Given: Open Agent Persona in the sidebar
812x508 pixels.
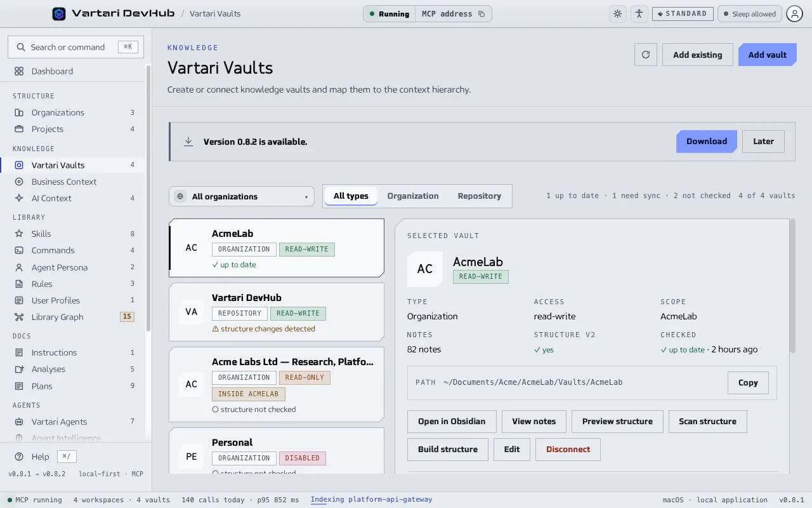Looking at the screenshot, I should click(x=73, y=267).
